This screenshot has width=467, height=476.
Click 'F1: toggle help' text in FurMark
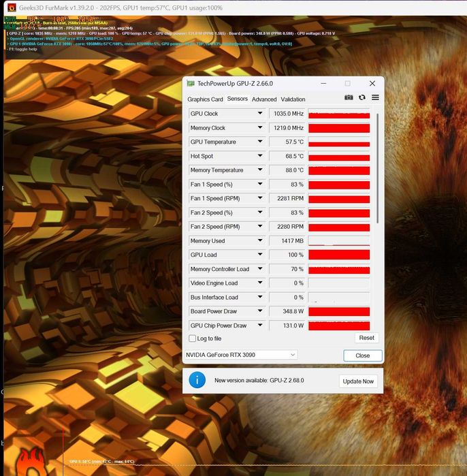point(22,49)
